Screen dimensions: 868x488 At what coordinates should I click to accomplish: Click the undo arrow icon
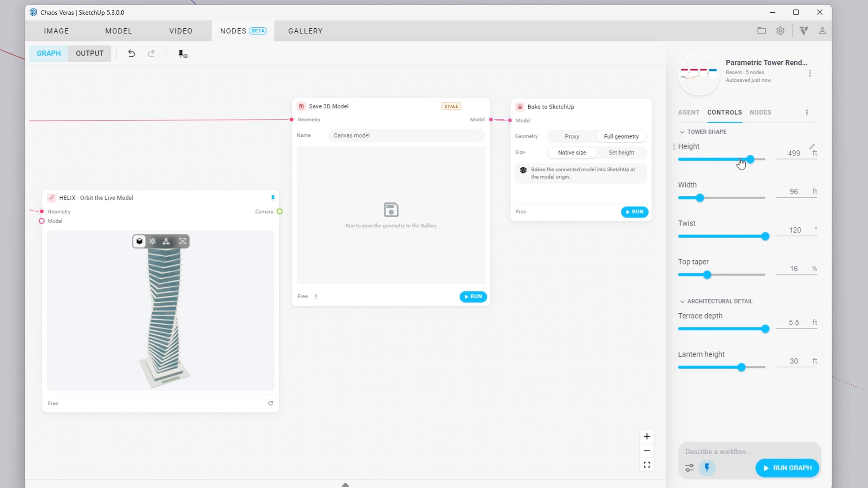(131, 54)
